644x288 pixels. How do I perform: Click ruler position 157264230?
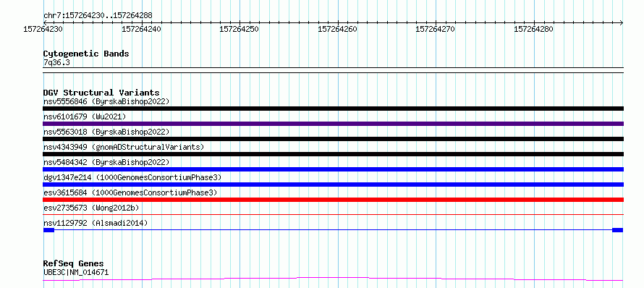(43, 29)
